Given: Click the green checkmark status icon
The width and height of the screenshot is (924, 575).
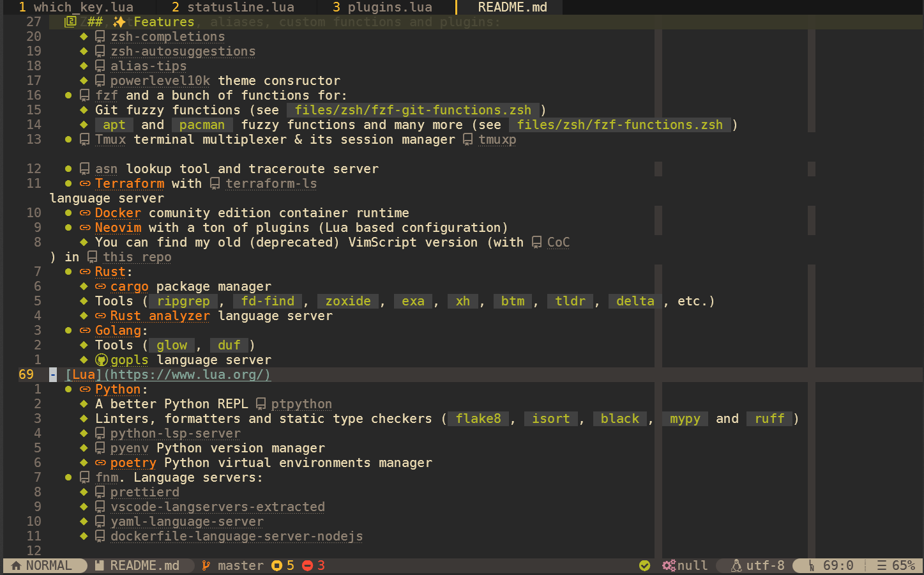Looking at the screenshot, I should pyautogui.click(x=644, y=565).
